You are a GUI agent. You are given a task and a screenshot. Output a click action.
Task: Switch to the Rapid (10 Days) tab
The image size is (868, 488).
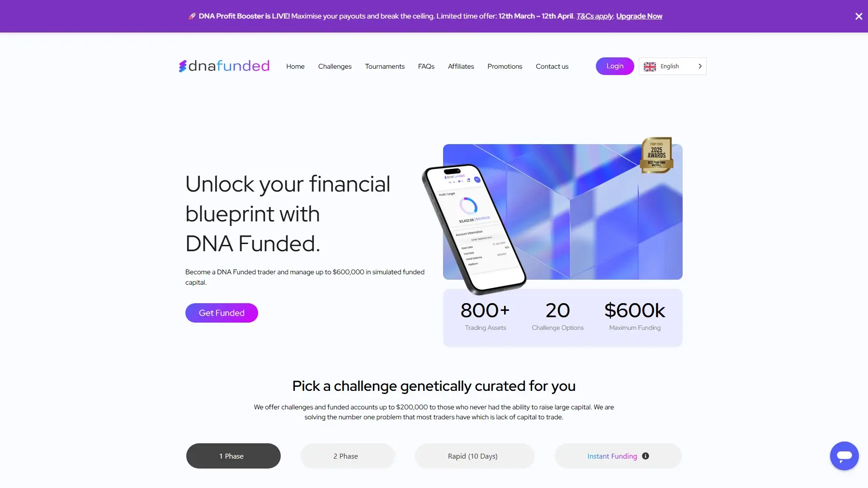[474, 456]
